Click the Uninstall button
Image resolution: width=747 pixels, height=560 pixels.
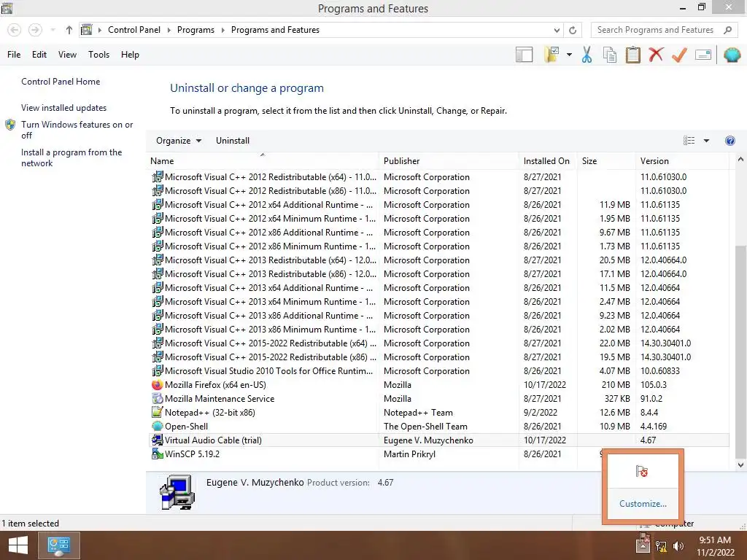pyautogui.click(x=233, y=141)
